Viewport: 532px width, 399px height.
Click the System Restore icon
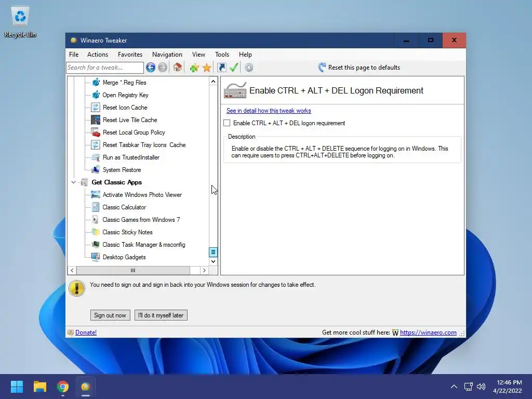(96, 170)
